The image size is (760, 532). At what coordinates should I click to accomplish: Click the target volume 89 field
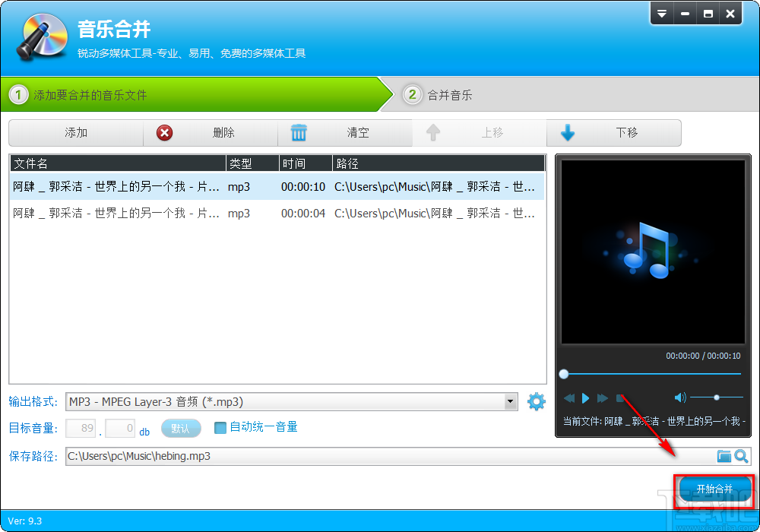(x=81, y=429)
